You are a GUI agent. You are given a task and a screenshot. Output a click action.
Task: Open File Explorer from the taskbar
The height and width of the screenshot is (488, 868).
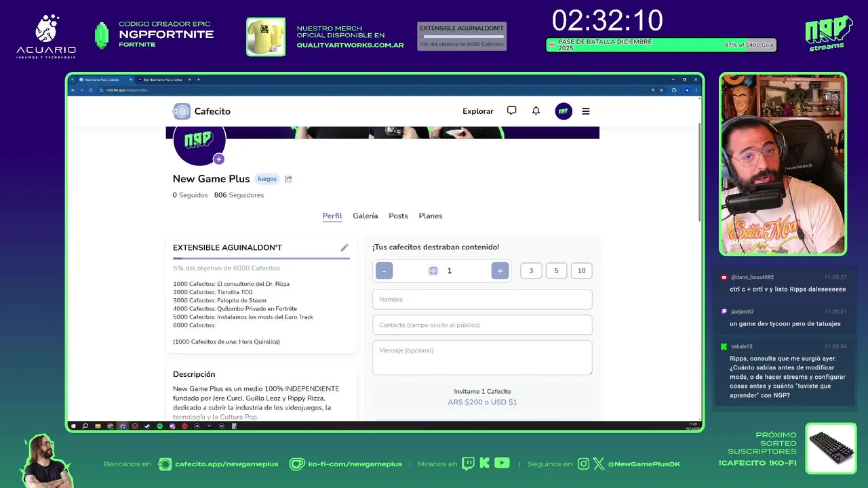coord(98,426)
